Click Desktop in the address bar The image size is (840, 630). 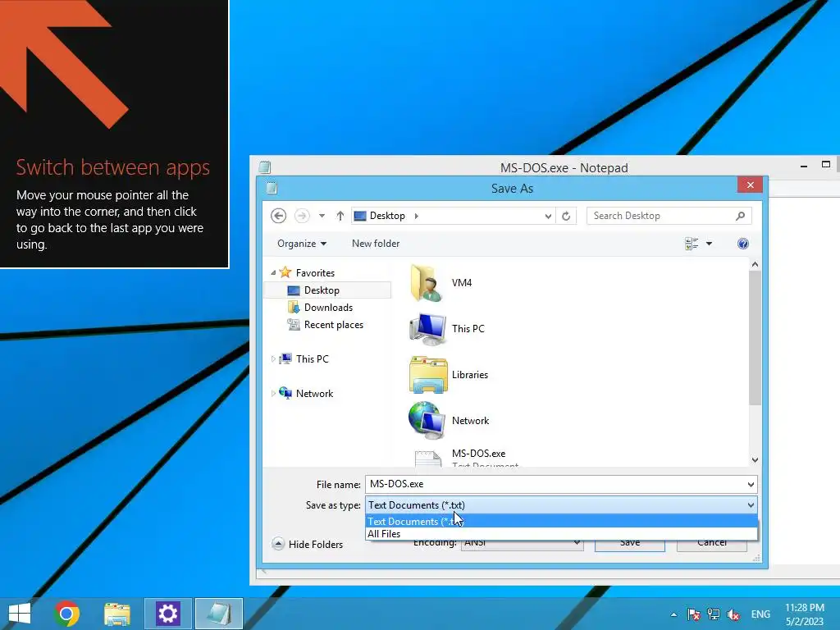point(387,216)
